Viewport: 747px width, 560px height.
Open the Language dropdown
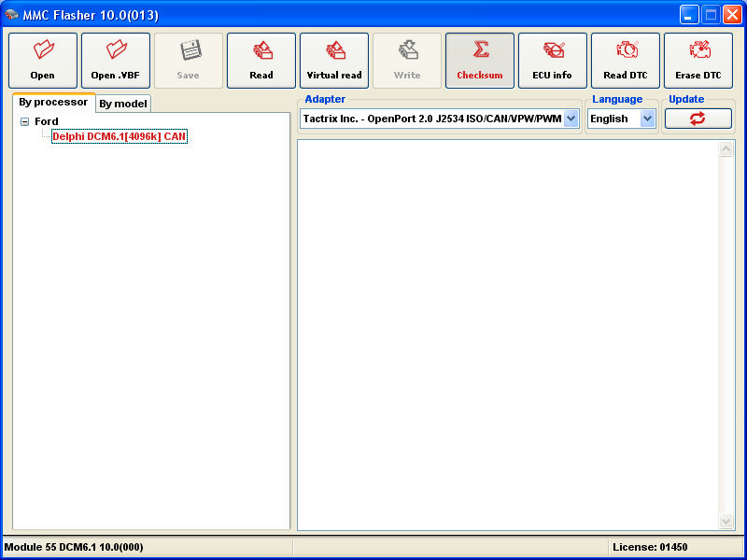click(647, 119)
